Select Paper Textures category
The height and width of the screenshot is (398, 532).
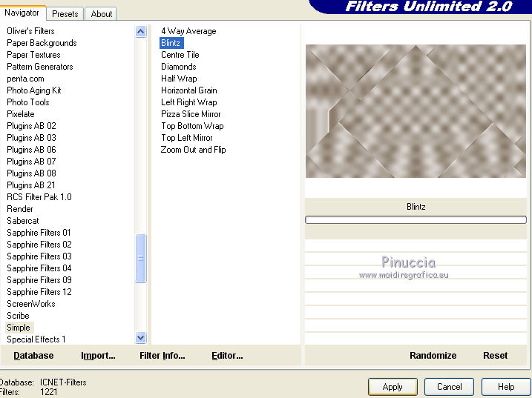point(33,55)
